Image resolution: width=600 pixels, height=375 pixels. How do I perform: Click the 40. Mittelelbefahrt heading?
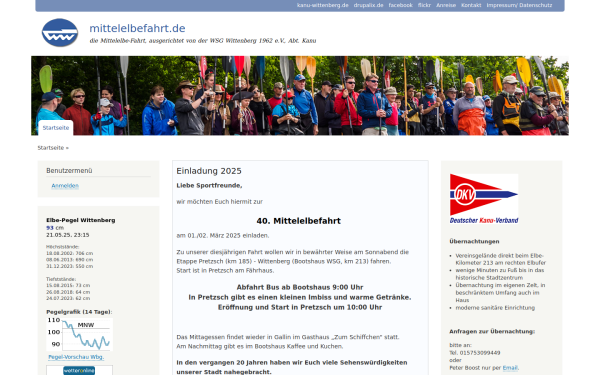click(298, 221)
